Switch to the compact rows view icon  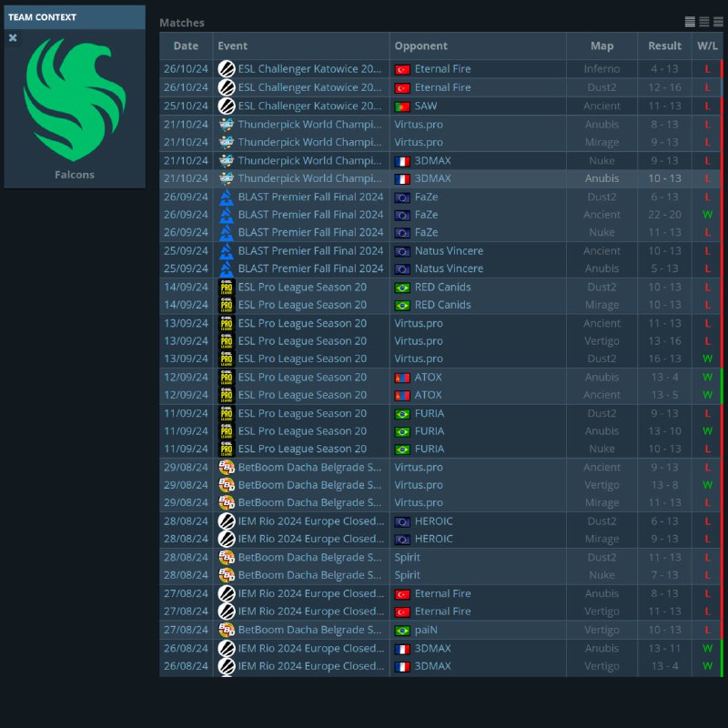(x=690, y=22)
